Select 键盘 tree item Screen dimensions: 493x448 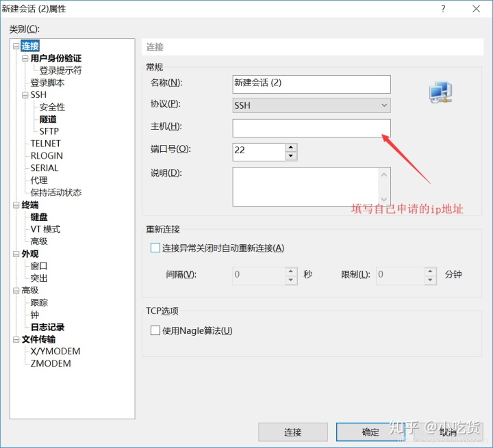click(39, 217)
